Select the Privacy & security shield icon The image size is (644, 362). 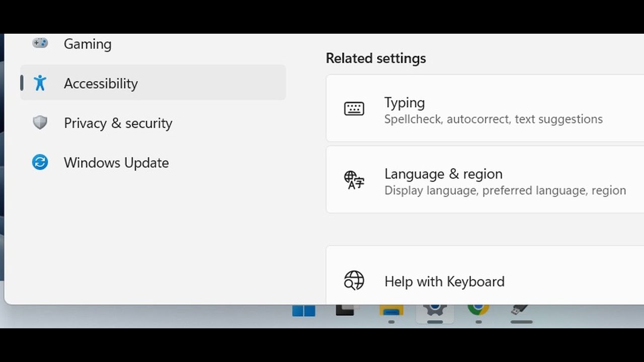(40, 123)
